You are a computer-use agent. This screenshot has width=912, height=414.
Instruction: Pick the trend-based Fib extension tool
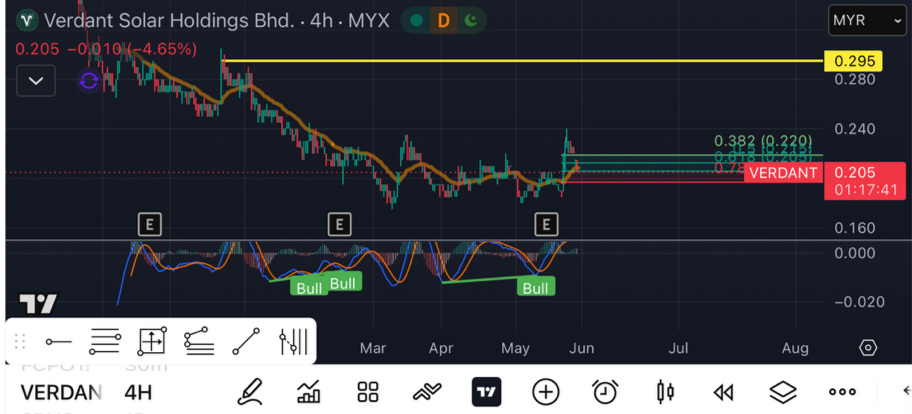pos(198,341)
